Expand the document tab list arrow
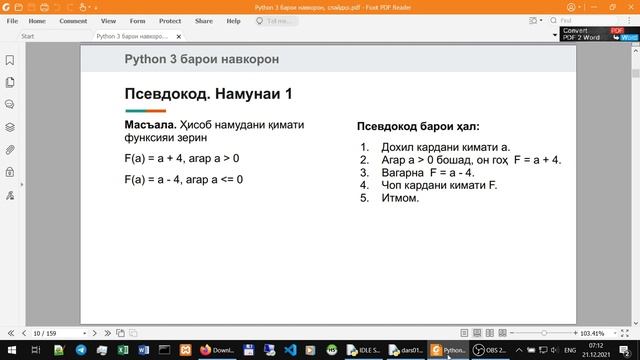The height and width of the screenshot is (360, 640). pos(555,35)
